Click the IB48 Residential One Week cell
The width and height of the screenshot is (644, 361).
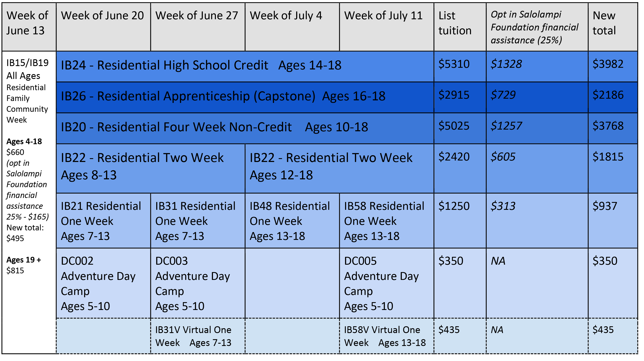(x=290, y=221)
